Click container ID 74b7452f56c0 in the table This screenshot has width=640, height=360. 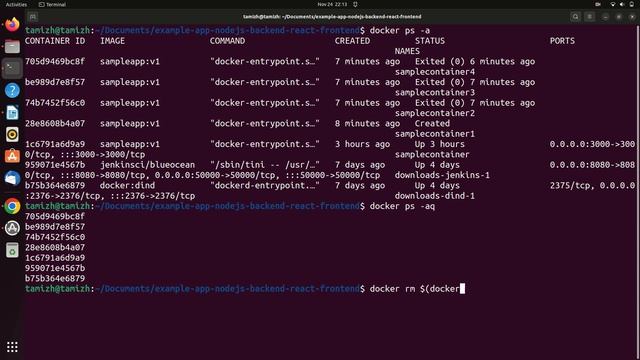tap(55, 103)
